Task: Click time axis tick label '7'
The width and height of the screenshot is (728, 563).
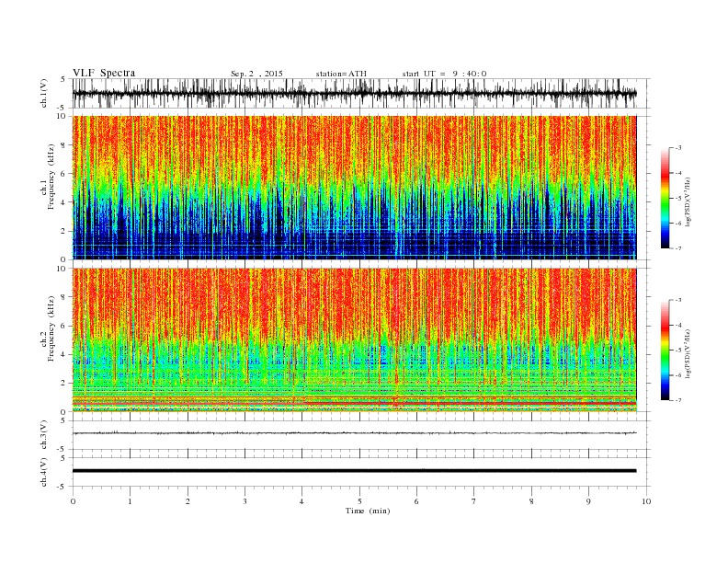Action: click(474, 501)
